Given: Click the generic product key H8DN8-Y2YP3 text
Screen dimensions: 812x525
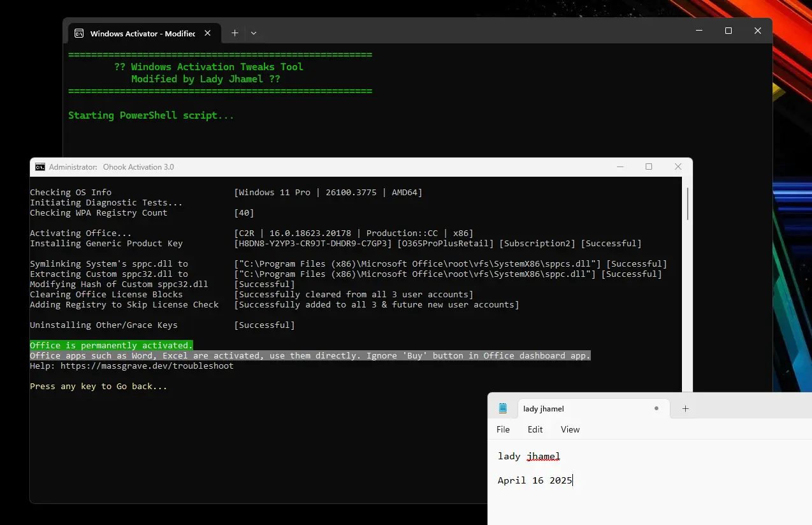Looking at the screenshot, I should click(x=313, y=244).
